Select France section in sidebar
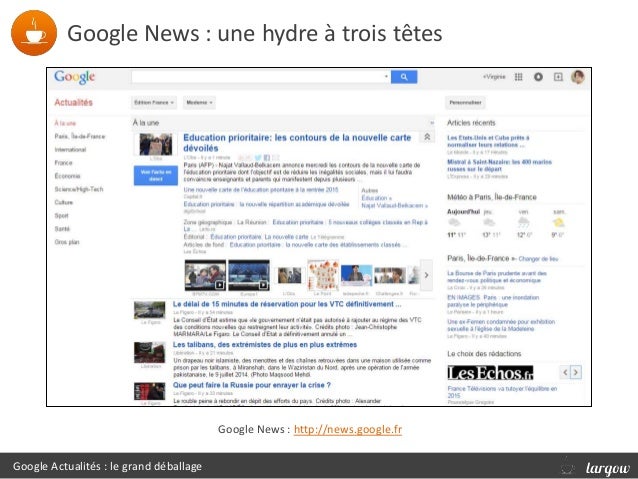Image resolution: width=638 pixels, height=479 pixels. (x=63, y=163)
